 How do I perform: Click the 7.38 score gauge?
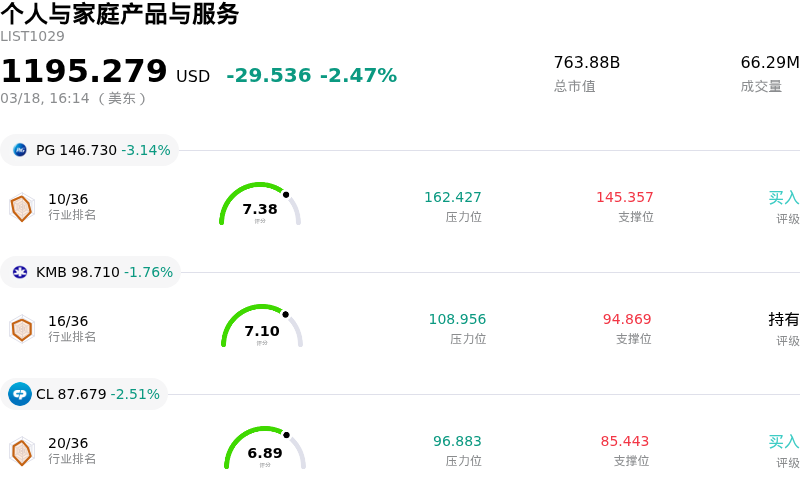(x=260, y=207)
